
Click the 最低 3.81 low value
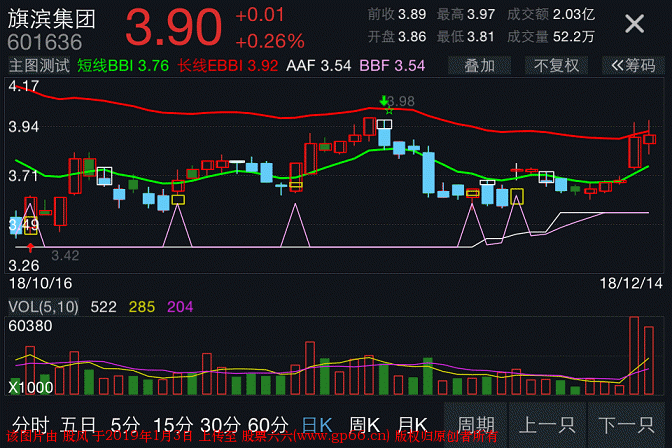tap(466, 37)
